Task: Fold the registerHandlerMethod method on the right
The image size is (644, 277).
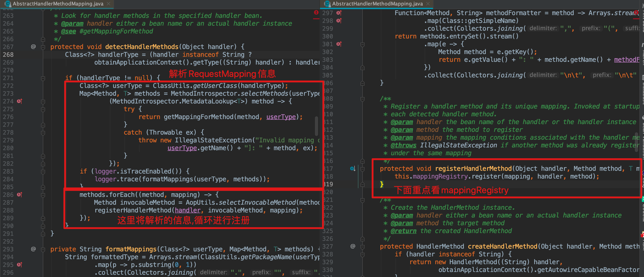Action: [362, 169]
